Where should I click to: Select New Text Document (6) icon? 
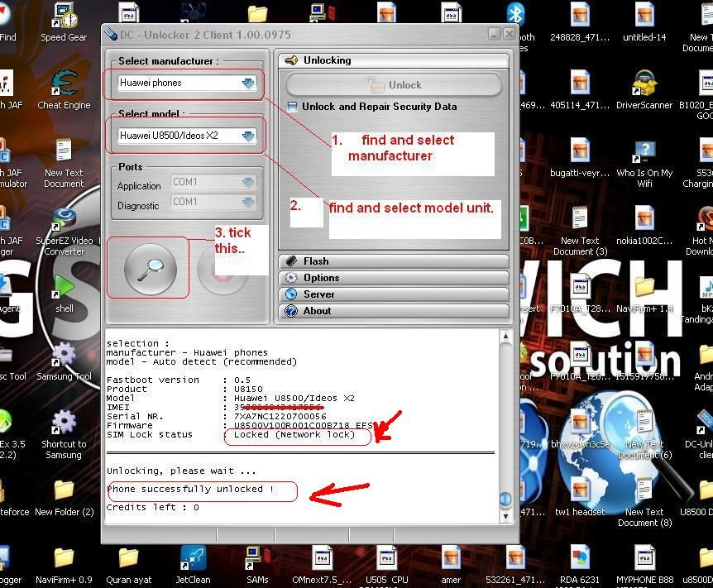click(644, 435)
